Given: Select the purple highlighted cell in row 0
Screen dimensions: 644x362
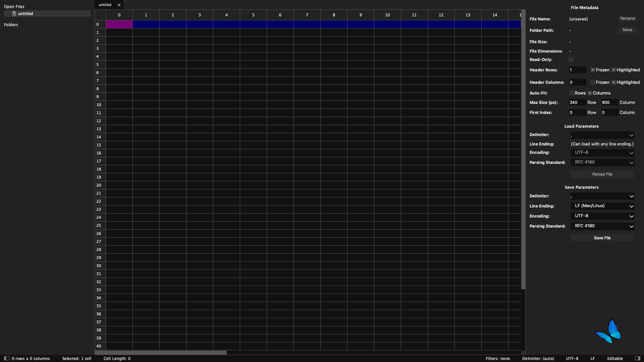Looking at the screenshot, I should (x=119, y=24).
